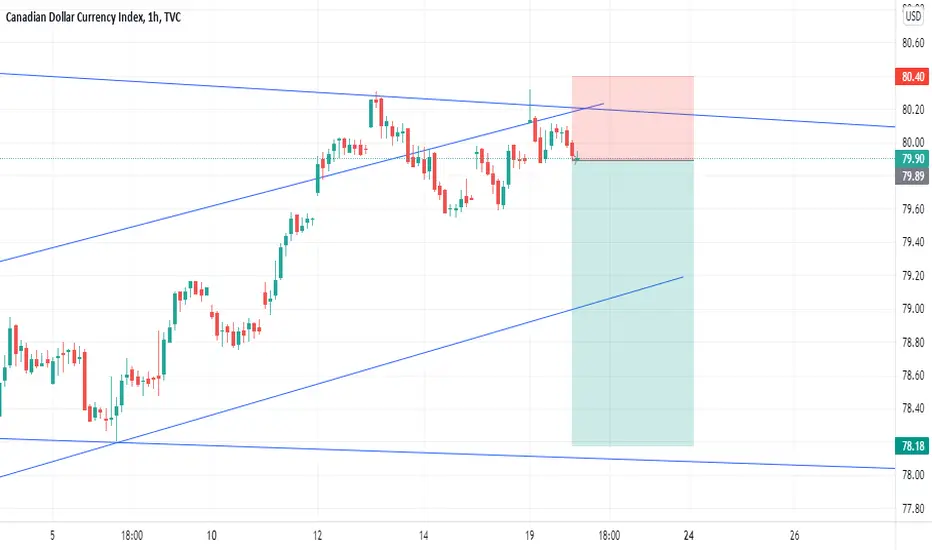Click the date label 24 on time axis
Viewport: 932px width, 550px height.
(688, 536)
